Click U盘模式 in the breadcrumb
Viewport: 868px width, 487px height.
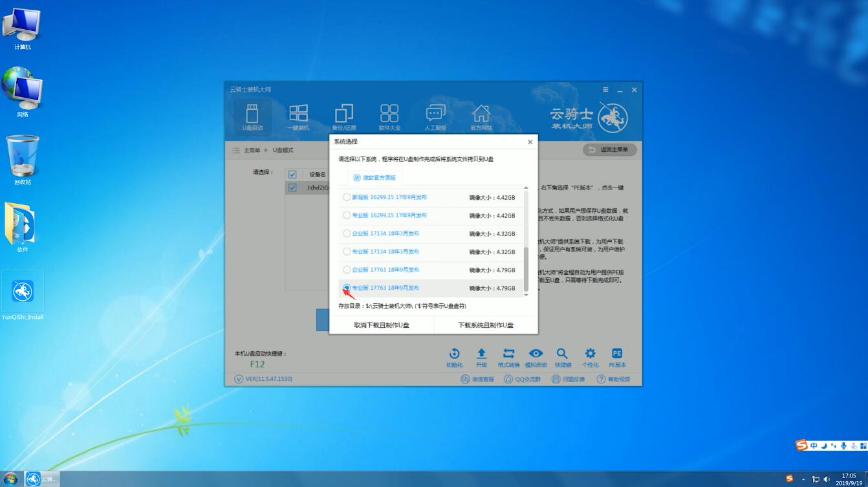pos(283,150)
